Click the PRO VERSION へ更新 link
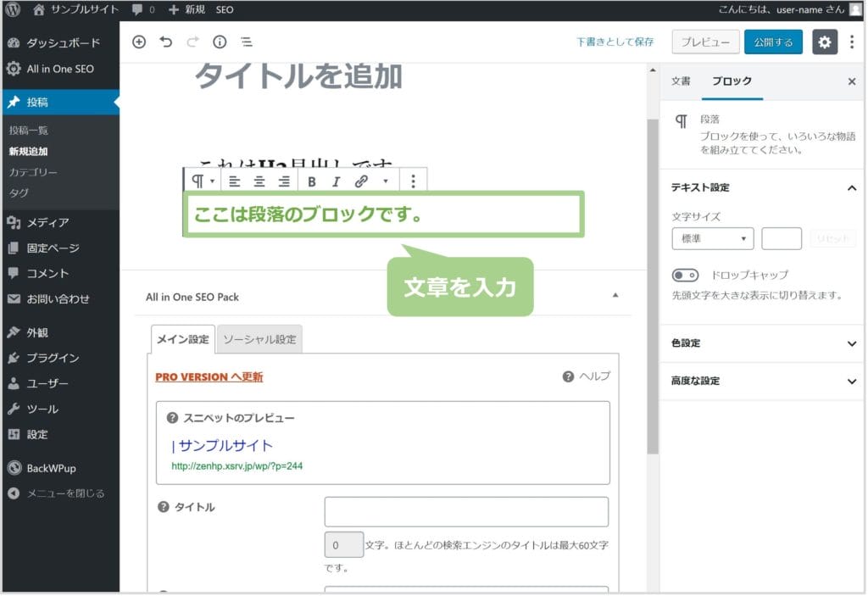The width and height of the screenshot is (868, 596). point(209,377)
